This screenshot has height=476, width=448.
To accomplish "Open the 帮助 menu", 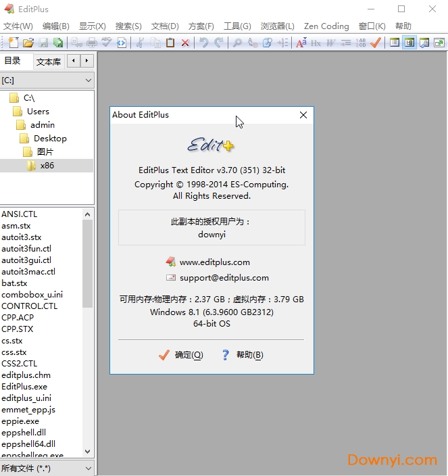I will [403, 26].
